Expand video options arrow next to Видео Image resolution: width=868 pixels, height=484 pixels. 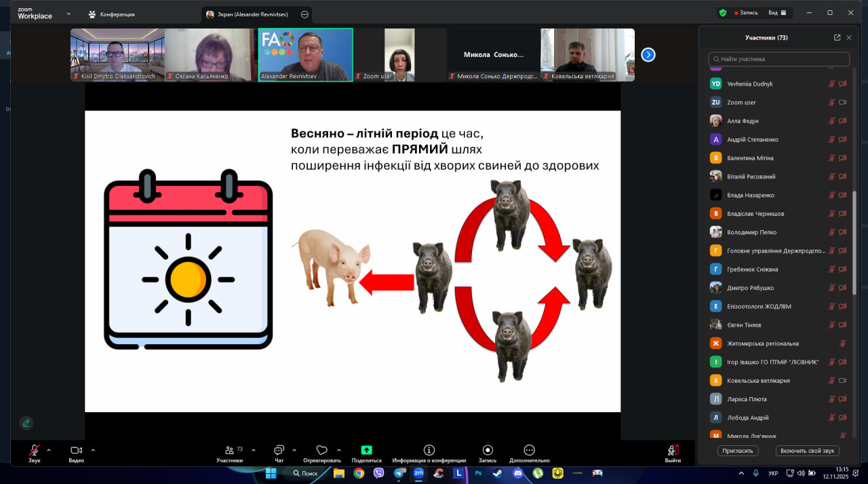(x=93, y=450)
